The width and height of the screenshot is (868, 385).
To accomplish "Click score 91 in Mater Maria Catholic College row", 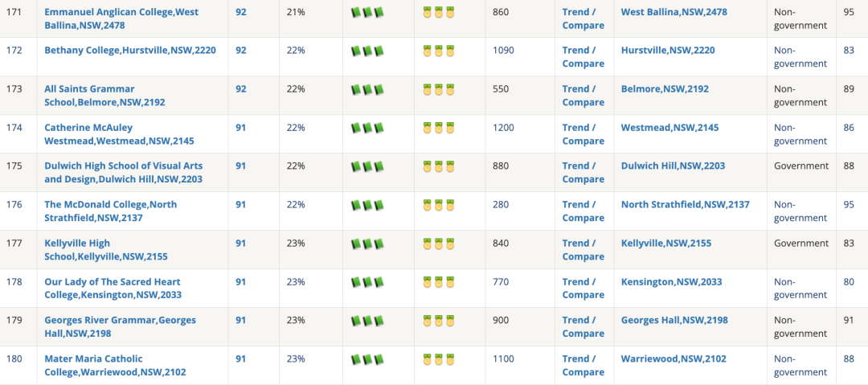I will [241, 358].
